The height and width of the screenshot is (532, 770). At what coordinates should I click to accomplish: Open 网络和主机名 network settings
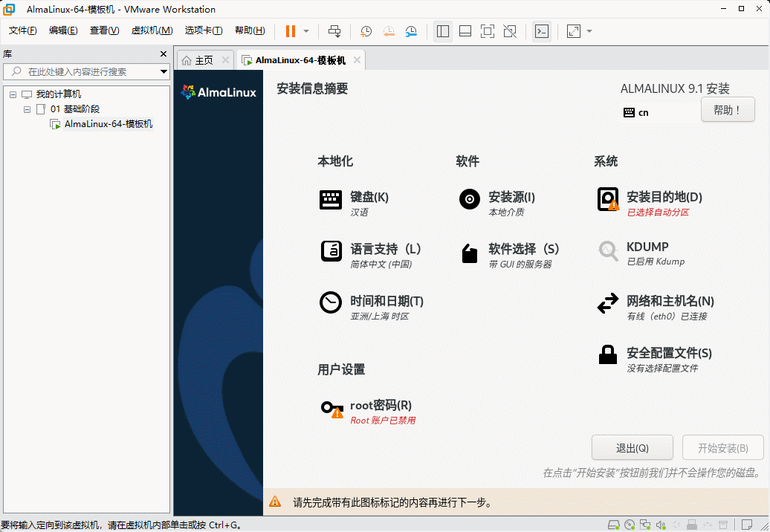pos(670,302)
